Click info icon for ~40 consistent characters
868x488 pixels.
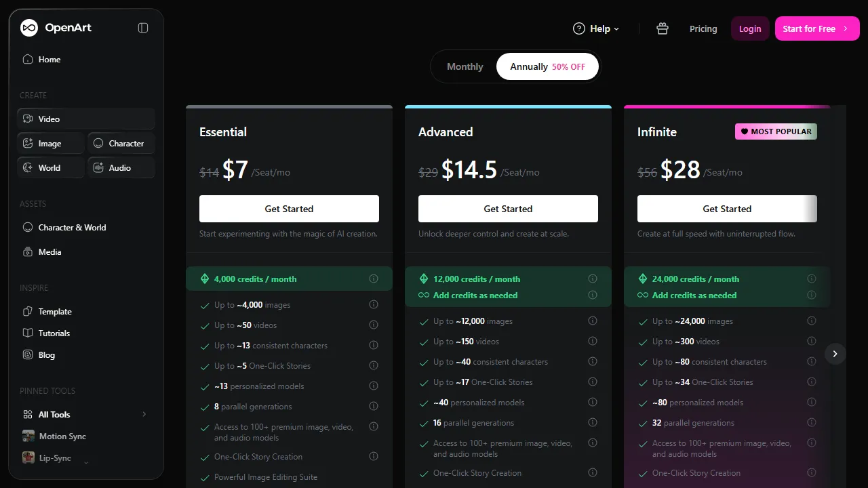[593, 362]
